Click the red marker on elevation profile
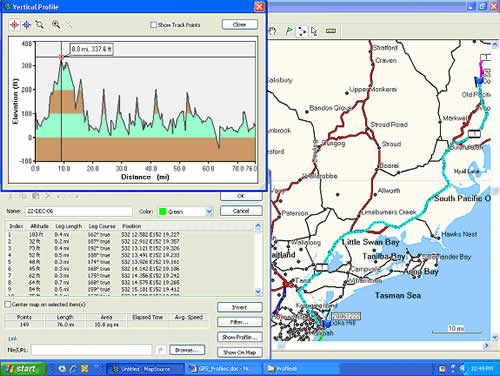 point(61,57)
